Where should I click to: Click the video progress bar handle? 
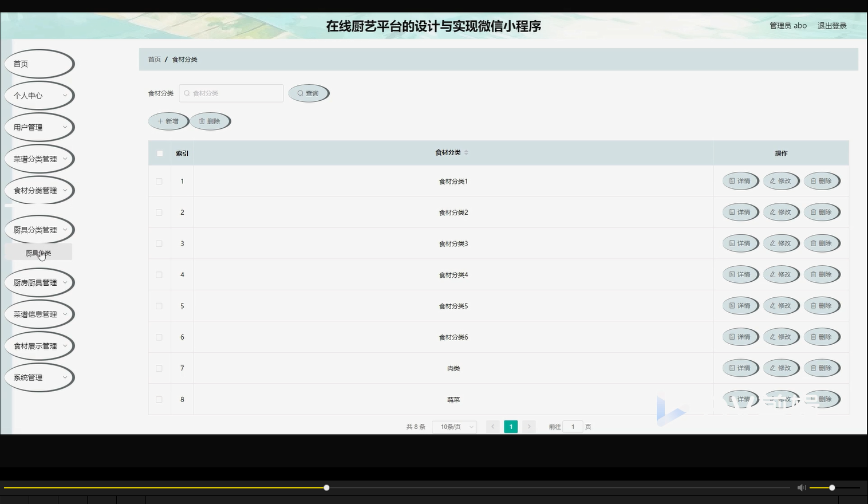(x=326, y=487)
